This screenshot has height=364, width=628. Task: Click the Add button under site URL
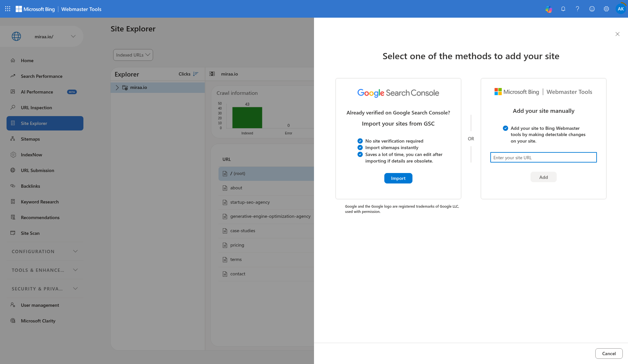pos(543,177)
